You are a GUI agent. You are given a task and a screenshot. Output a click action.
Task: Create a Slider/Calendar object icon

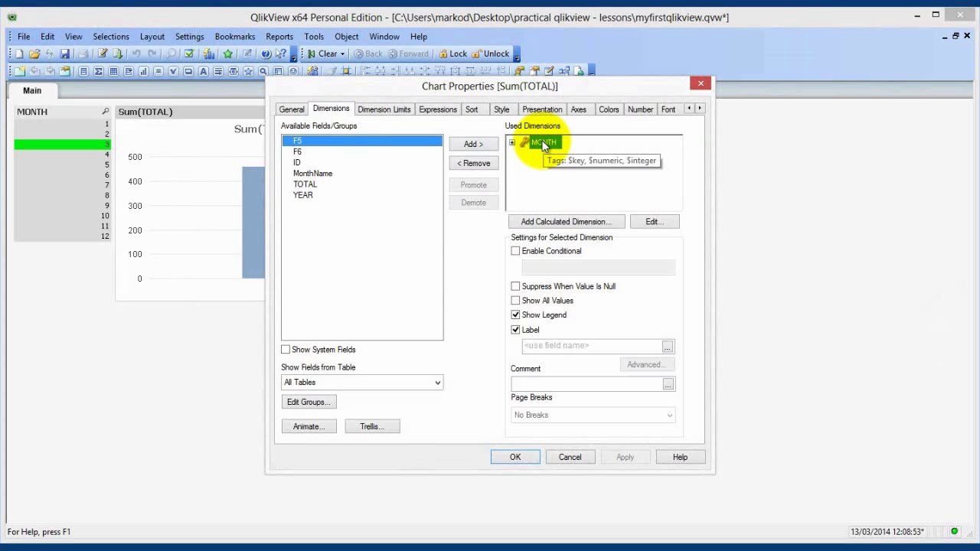(233, 71)
